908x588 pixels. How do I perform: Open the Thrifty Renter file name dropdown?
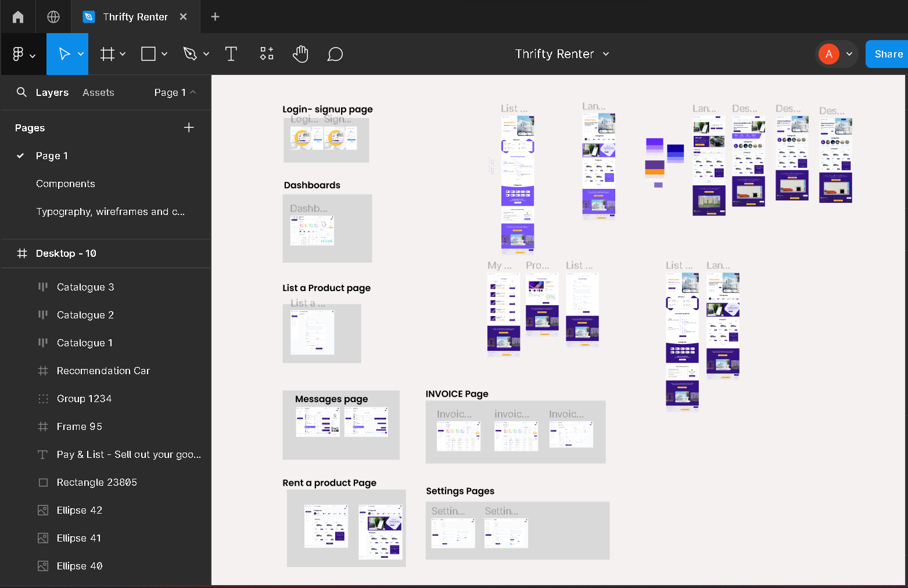[606, 53]
